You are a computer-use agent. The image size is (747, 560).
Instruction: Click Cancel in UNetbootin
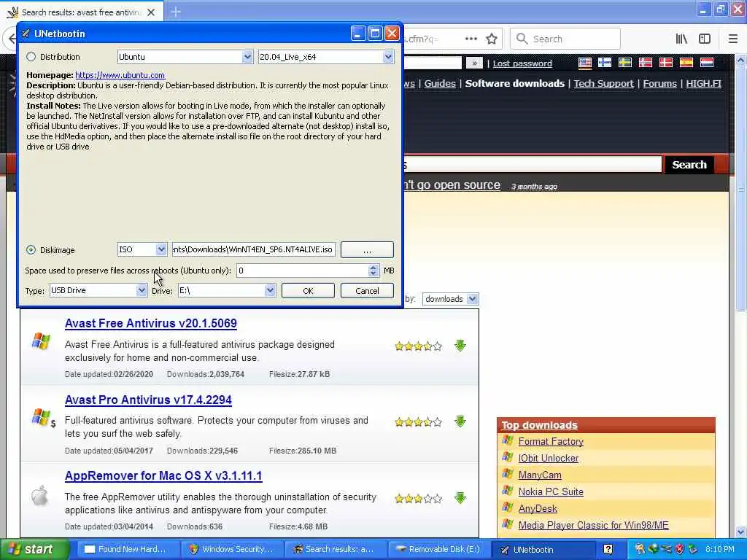pos(367,290)
